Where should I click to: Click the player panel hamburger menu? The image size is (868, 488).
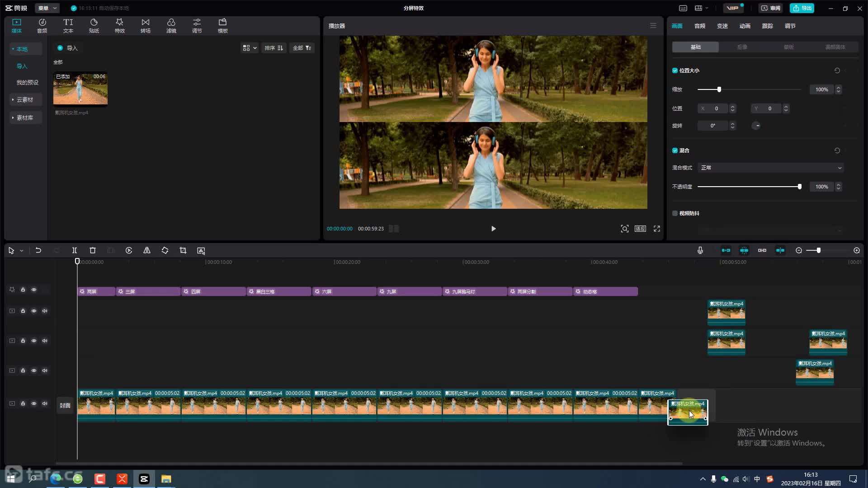[653, 26]
